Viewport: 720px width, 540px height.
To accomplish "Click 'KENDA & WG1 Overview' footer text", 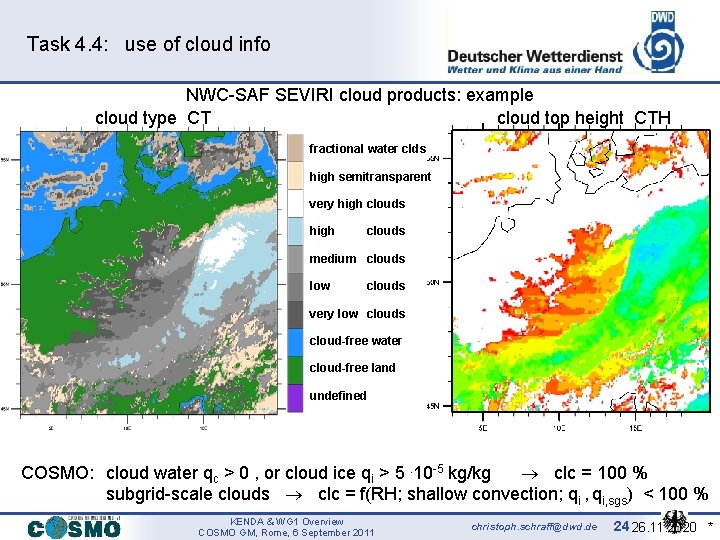I will pos(287,522).
